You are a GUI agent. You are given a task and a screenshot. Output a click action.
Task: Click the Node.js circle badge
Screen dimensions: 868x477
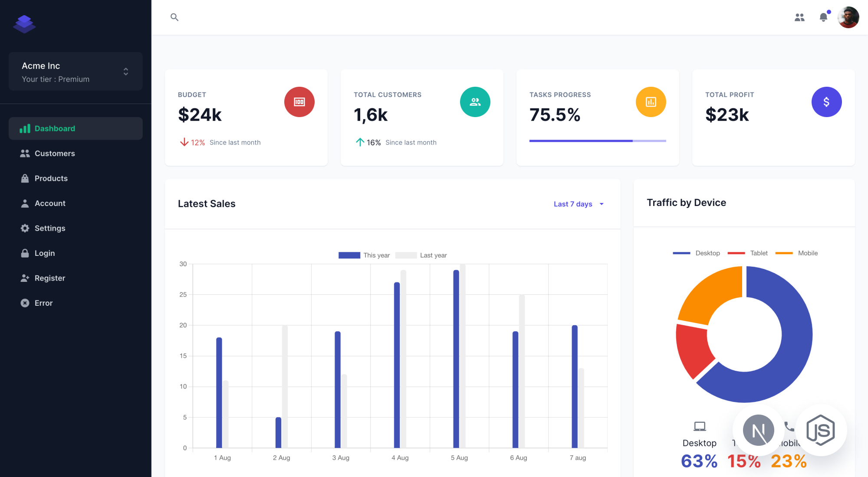click(758, 430)
